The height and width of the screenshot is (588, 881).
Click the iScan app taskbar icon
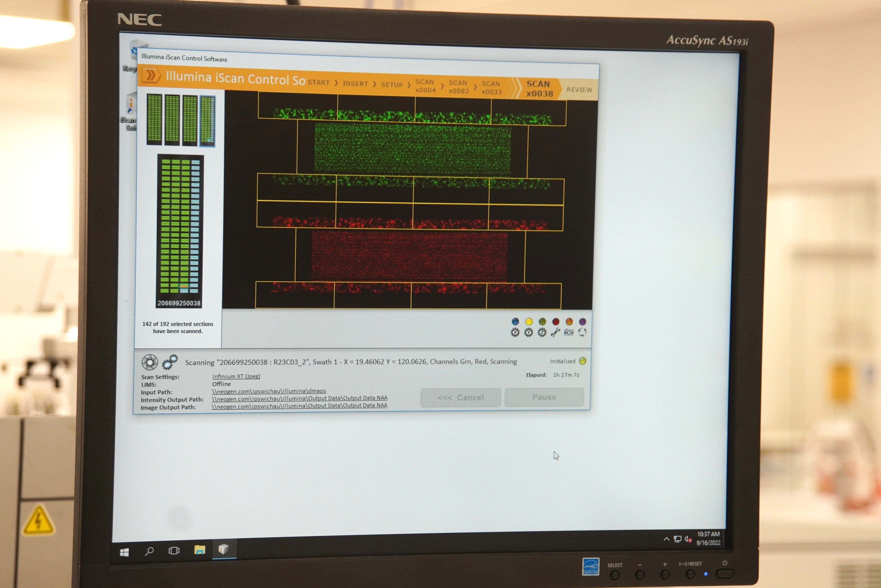pyautogui.click(x=224, y=549)
